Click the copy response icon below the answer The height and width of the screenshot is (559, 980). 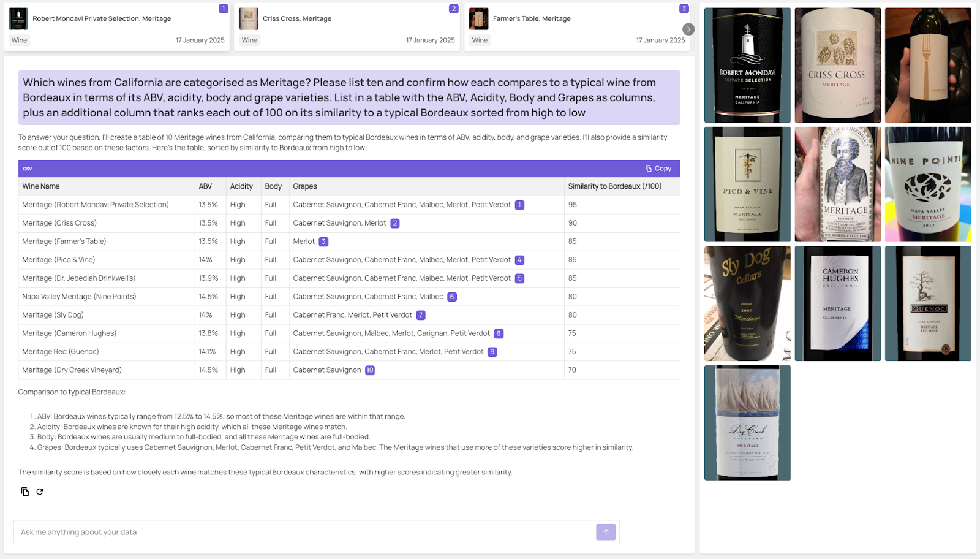24,491
